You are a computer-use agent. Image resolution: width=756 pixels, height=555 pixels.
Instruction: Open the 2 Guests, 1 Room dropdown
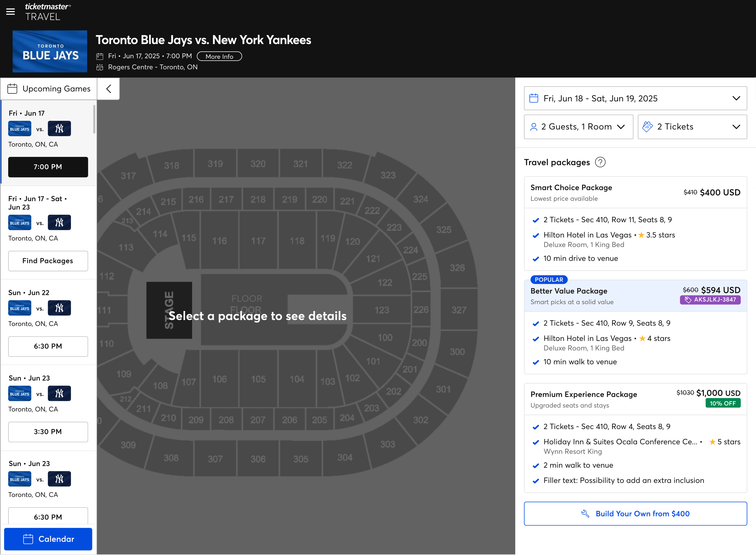(579, 127)
